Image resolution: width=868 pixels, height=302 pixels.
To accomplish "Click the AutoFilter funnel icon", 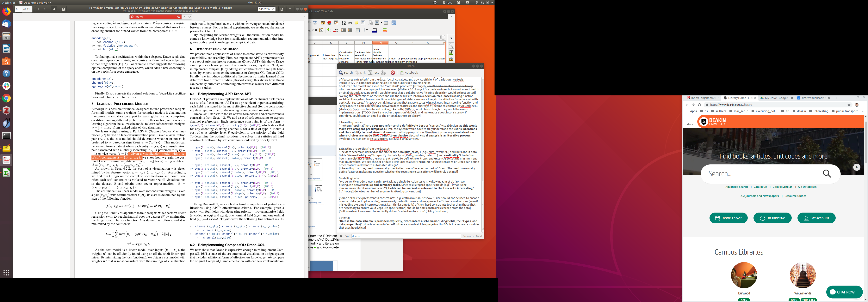I will pos(315,23).
